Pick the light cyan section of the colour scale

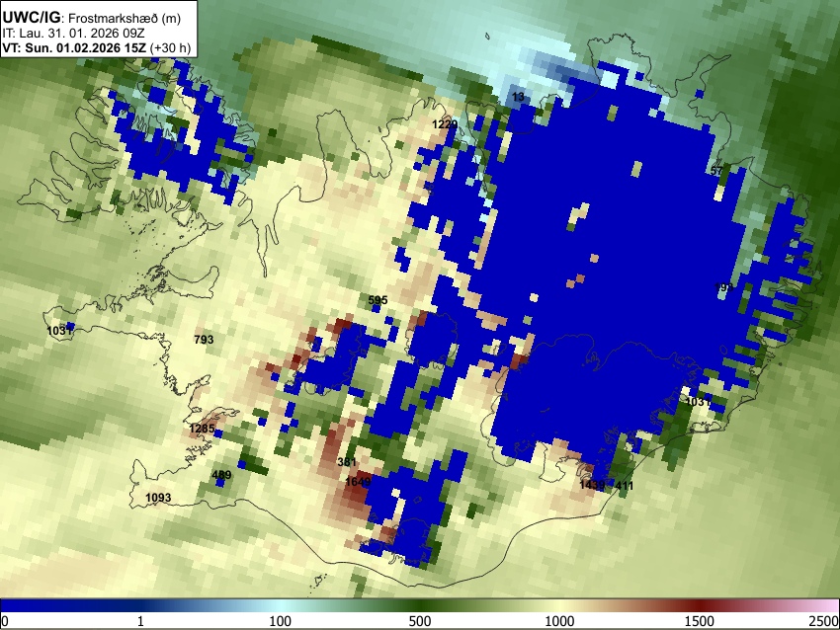[281, 605]
